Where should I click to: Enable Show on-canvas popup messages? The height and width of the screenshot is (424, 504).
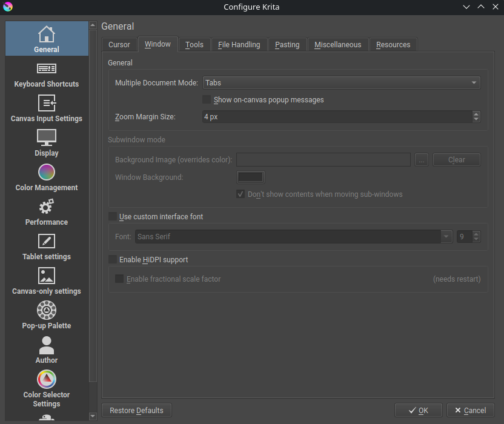207,100
